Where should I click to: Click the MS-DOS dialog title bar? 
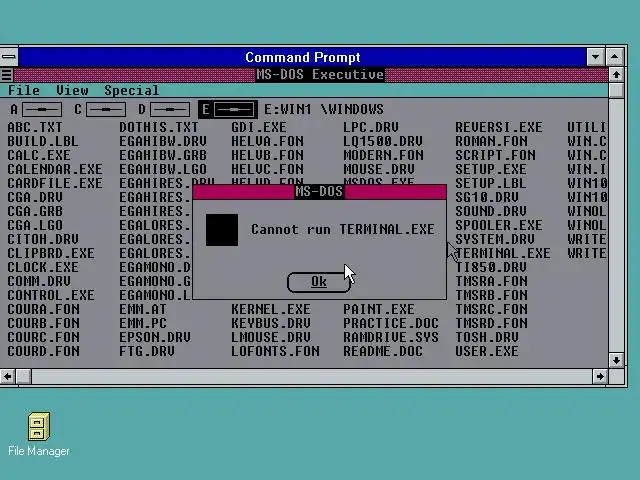(319, 191)
